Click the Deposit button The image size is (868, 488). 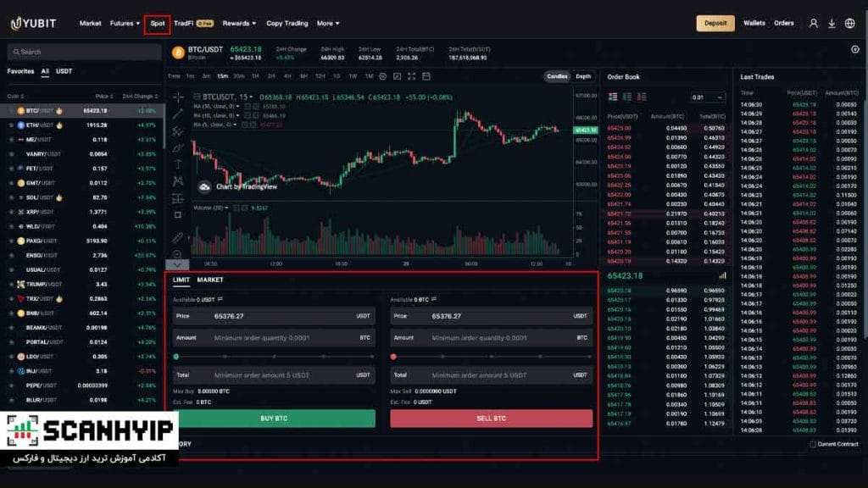point(715,23)
